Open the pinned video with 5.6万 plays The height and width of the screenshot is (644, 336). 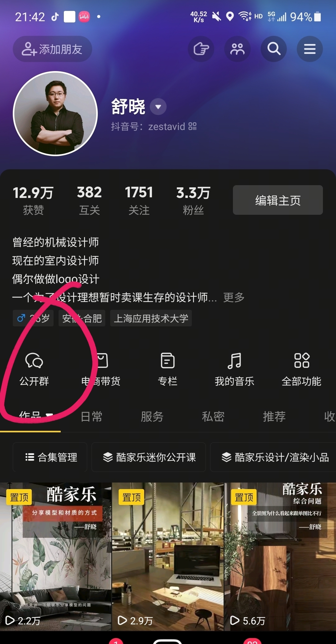point(280,557)
